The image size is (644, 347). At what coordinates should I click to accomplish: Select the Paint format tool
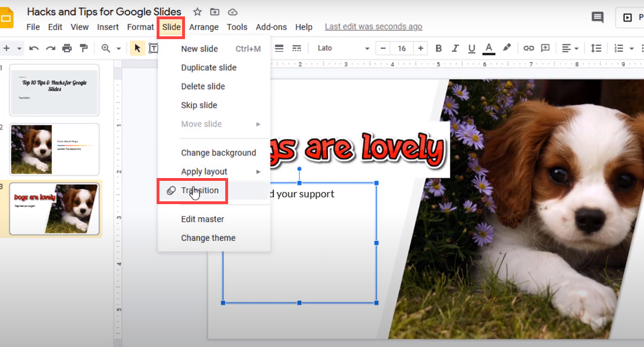[83, 48]
